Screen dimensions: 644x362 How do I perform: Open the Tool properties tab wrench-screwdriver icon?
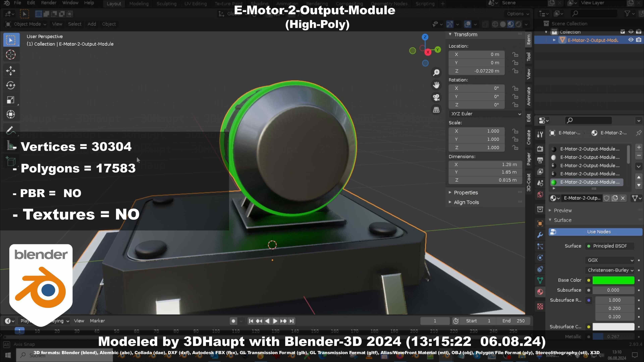coord(540,134)
